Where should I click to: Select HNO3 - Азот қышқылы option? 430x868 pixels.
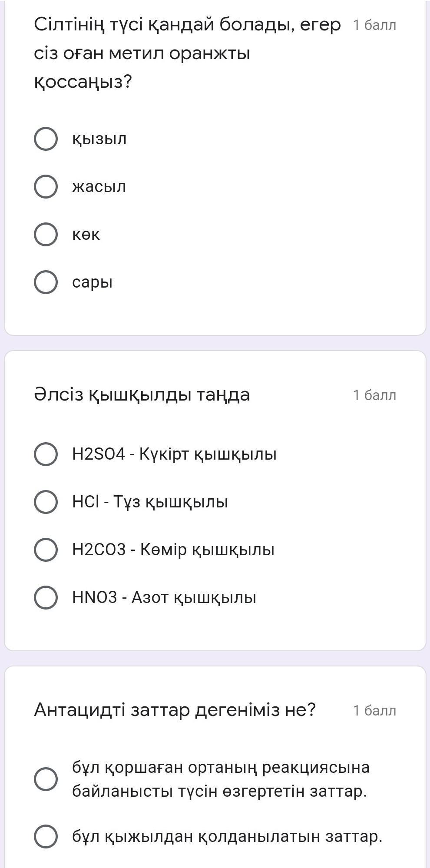pyautogui.click(x=46, y=598)
